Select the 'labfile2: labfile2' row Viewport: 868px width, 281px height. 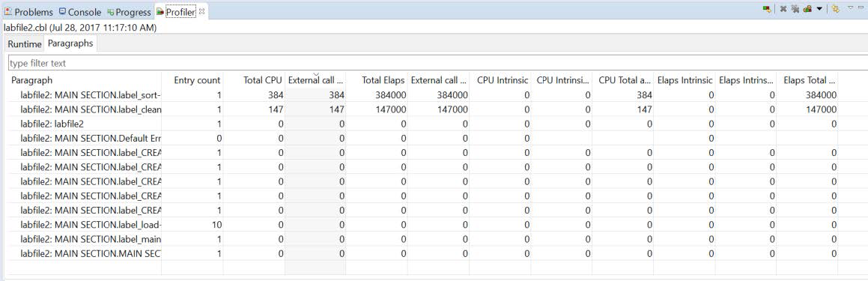422,124
